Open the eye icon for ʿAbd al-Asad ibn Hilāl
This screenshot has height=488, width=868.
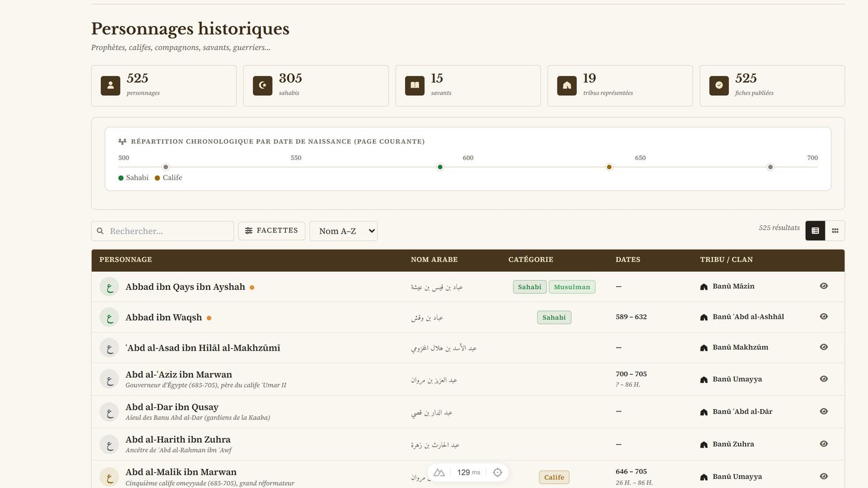(824, 347)
